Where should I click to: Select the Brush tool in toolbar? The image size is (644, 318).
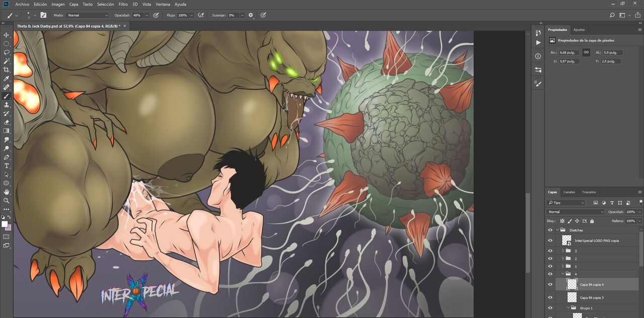coord(7,96)
